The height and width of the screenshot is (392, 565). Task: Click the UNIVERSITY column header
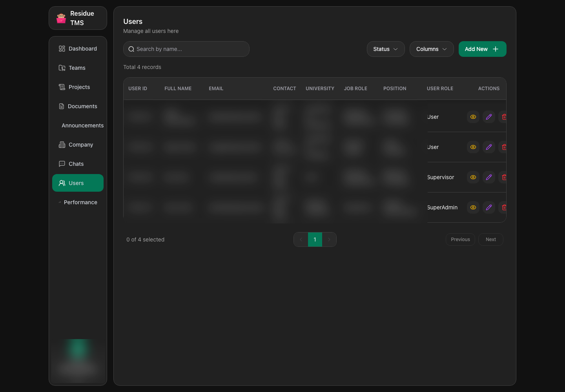click(320, 89)
